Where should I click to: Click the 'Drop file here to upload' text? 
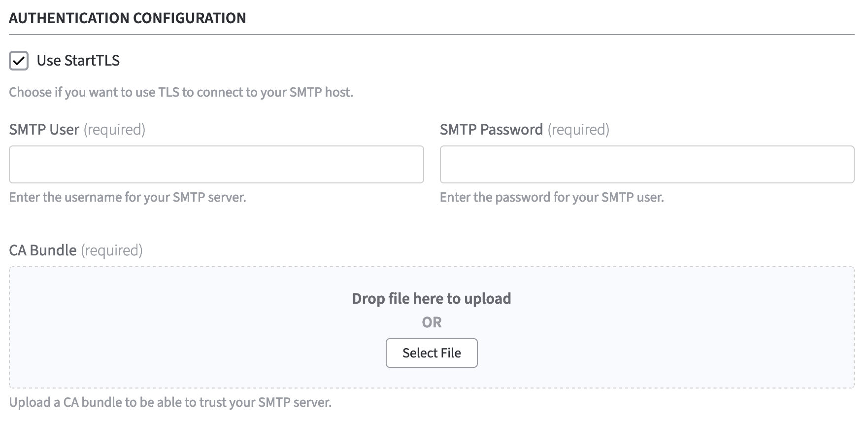pyautogui.click(x=432, y=299)
